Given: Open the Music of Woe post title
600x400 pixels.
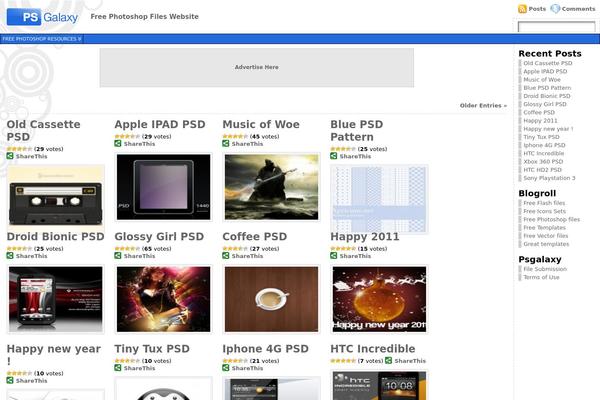Looking at the screenshot, I should pos(261,124).
